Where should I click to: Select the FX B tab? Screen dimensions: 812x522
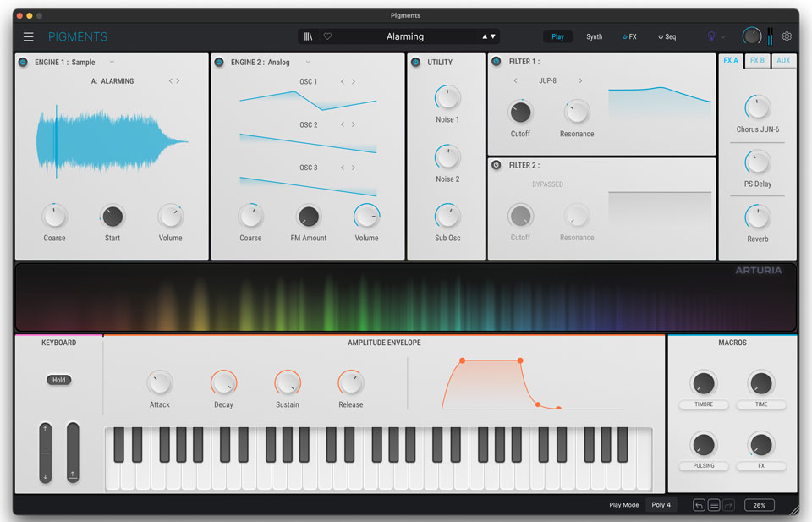pyautogui.click(x=757, y=61)
